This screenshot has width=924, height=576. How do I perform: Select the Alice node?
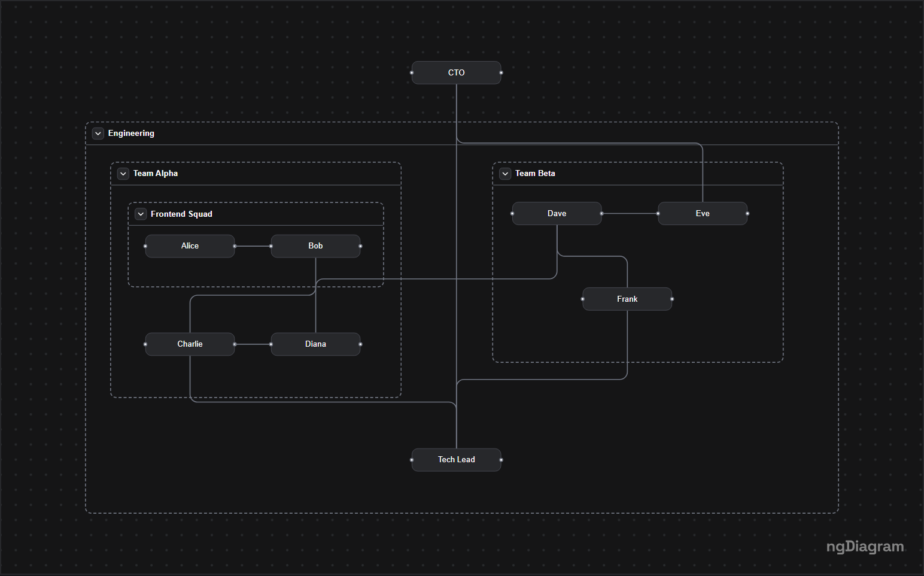(190, 246)
